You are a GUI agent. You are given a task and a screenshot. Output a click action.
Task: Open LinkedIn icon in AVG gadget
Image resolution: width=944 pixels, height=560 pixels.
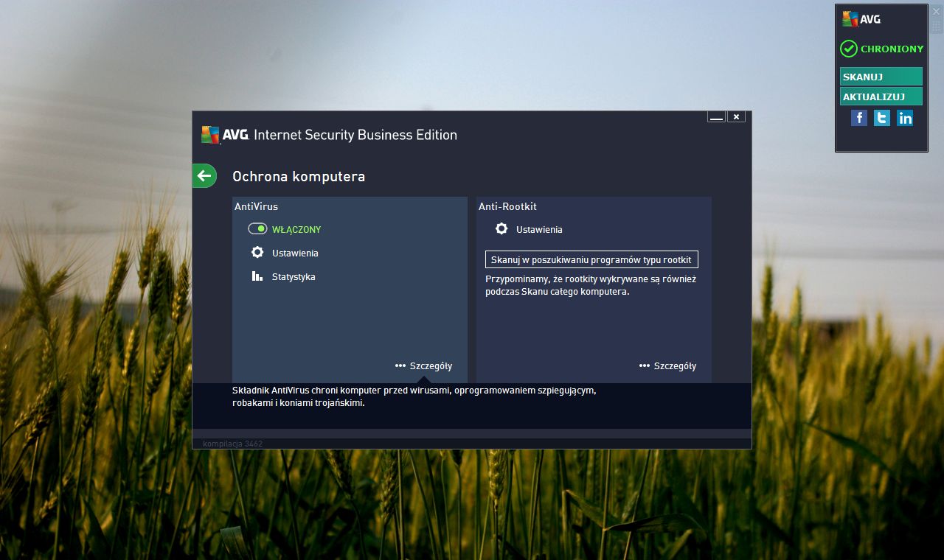point(905,118)
